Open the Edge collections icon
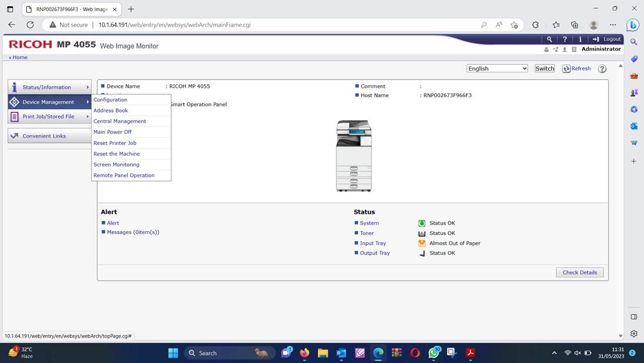Viewport: 644px width, 363px height. pyautogui.click(x=575, y=25)
